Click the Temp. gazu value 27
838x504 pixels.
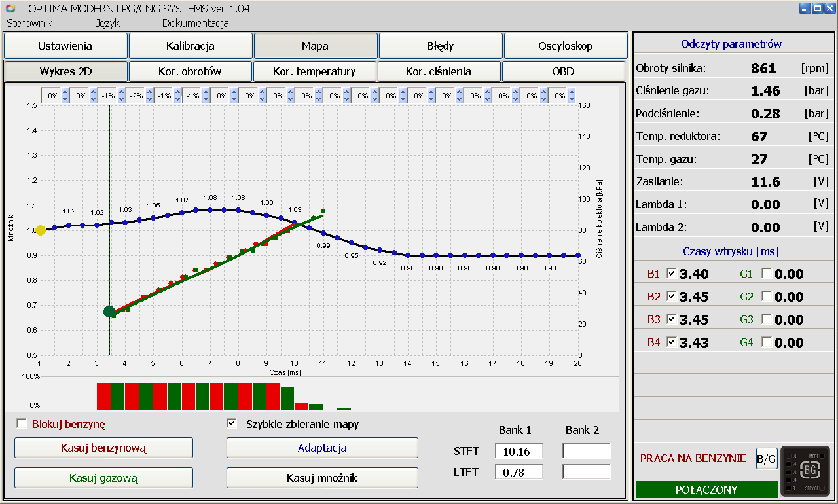(x=759, y=160)
